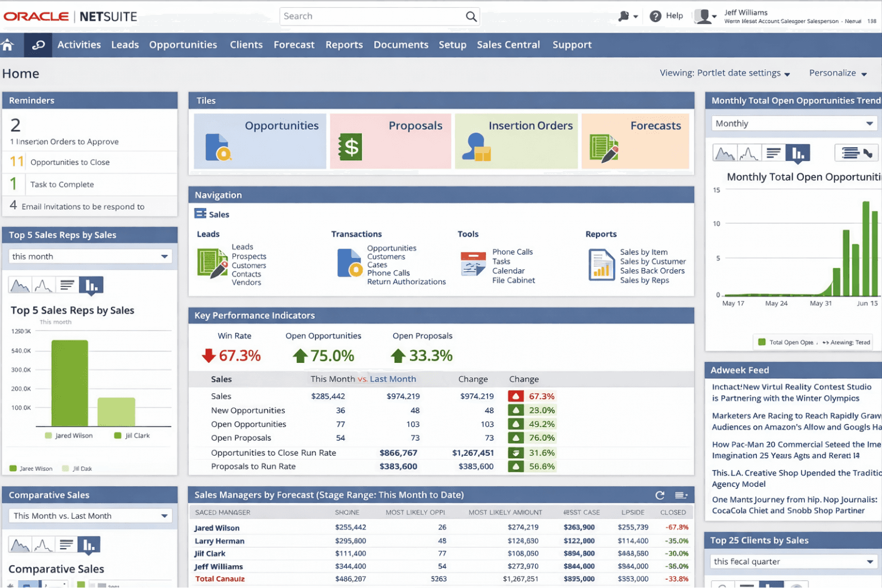Click the Forecasts tile document icon
The width and height of the screenshot is (882, 588).
(604, 148)
